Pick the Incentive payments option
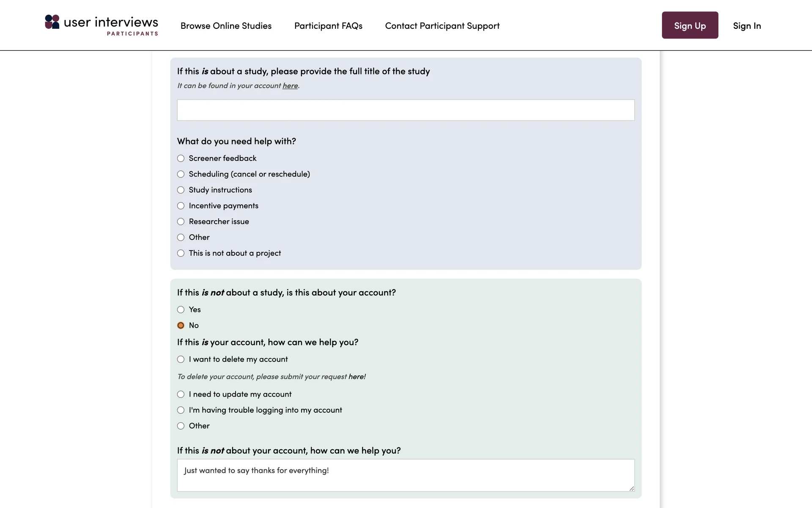 pos(181,206)
